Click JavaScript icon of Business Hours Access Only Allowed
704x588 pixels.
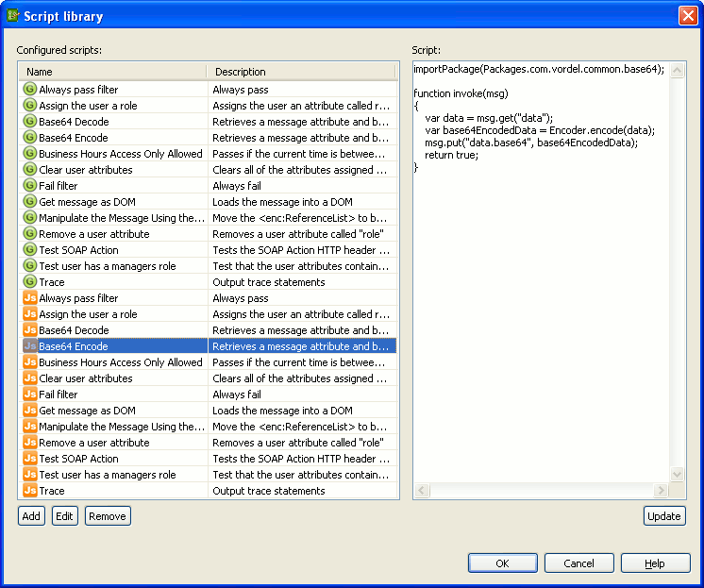[29, 362]
